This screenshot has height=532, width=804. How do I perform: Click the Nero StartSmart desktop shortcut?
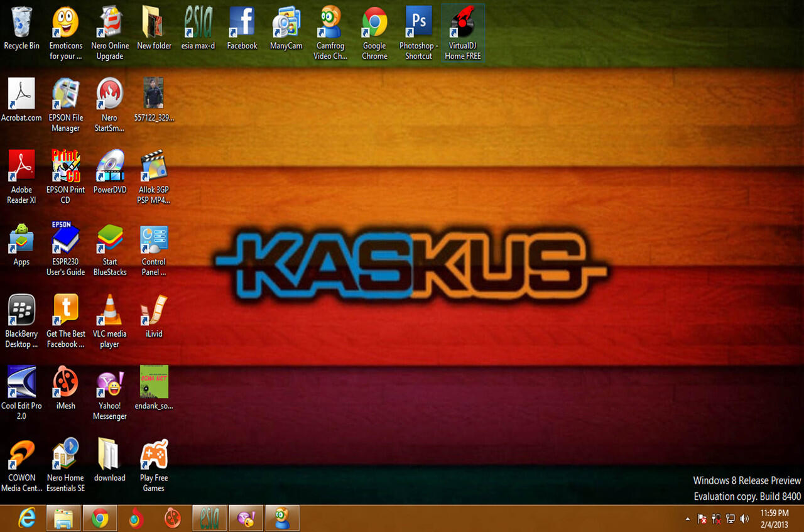point(110,106)
